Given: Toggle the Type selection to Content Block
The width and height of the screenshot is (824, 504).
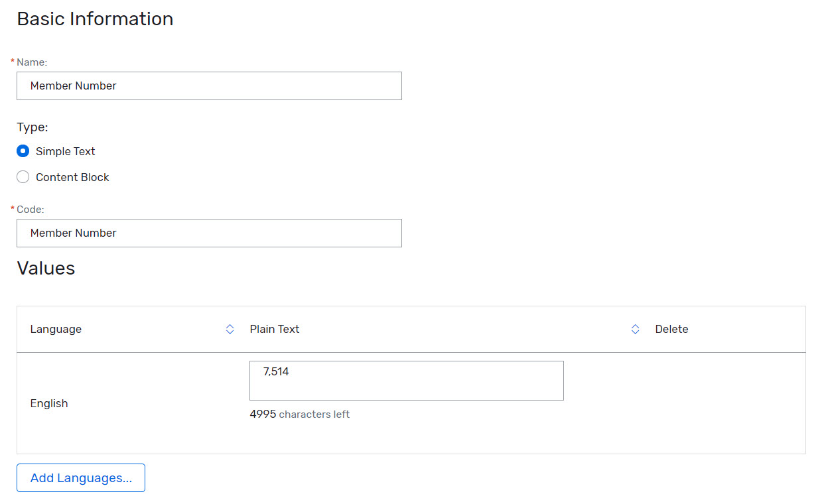Looking at the screenshot, I should [23, 176].
